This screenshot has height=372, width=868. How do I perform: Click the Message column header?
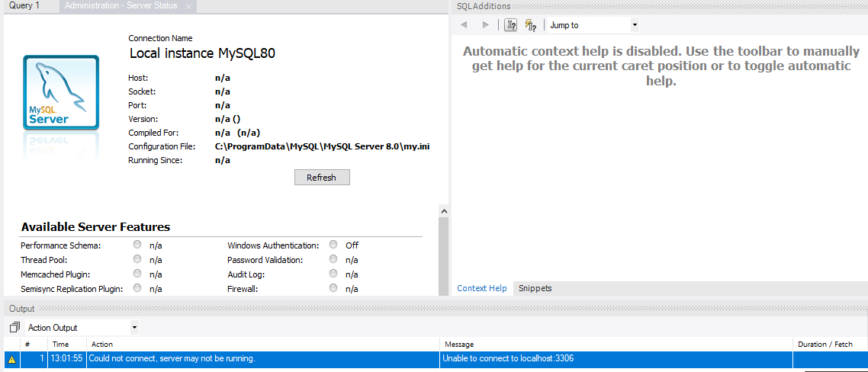coord(617,345)
